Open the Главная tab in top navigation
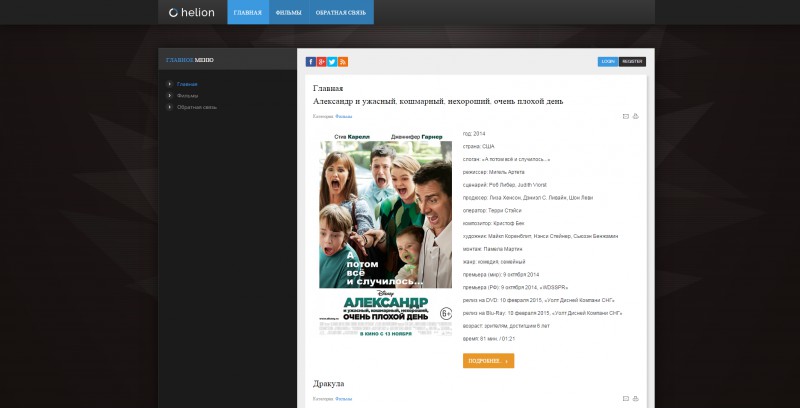Viewport: 800px width, 408px height. coord(248,12)
